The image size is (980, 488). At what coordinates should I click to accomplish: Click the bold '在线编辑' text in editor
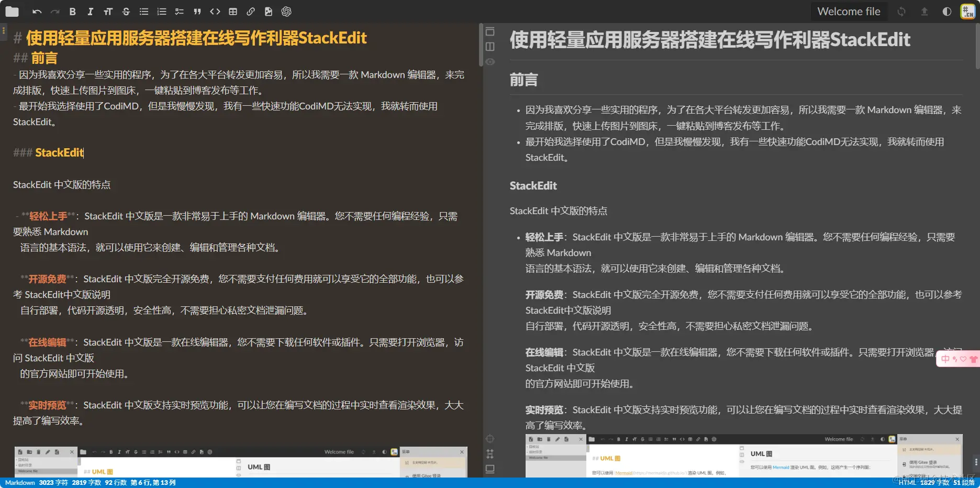(x=47, y=342)
